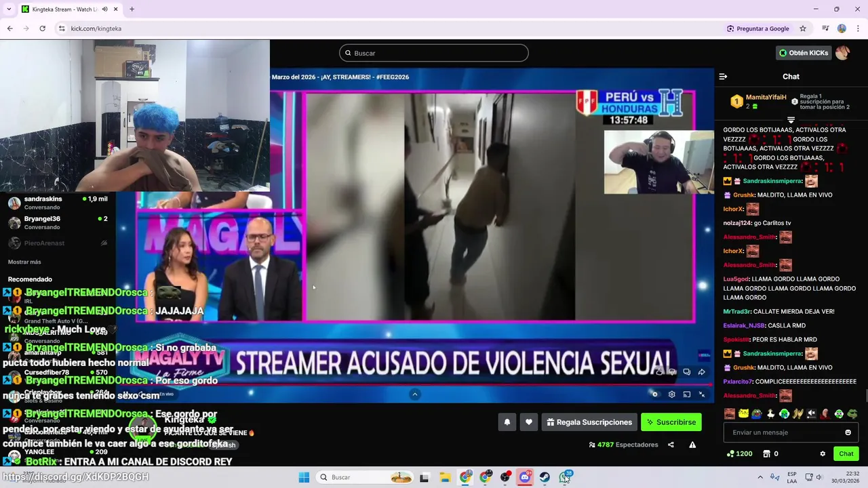This screenshot has width=868, height=488.
Task: Click Mostrar más in the sidebar
Action: pyautogui.click(x=24, y=262)
